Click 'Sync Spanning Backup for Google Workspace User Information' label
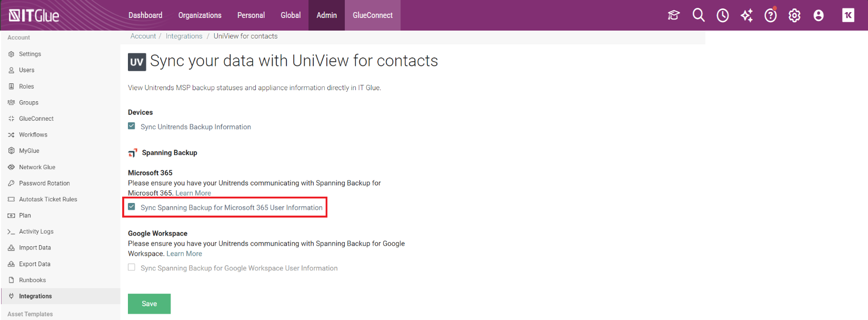868x320 pixels. [239, 268]
